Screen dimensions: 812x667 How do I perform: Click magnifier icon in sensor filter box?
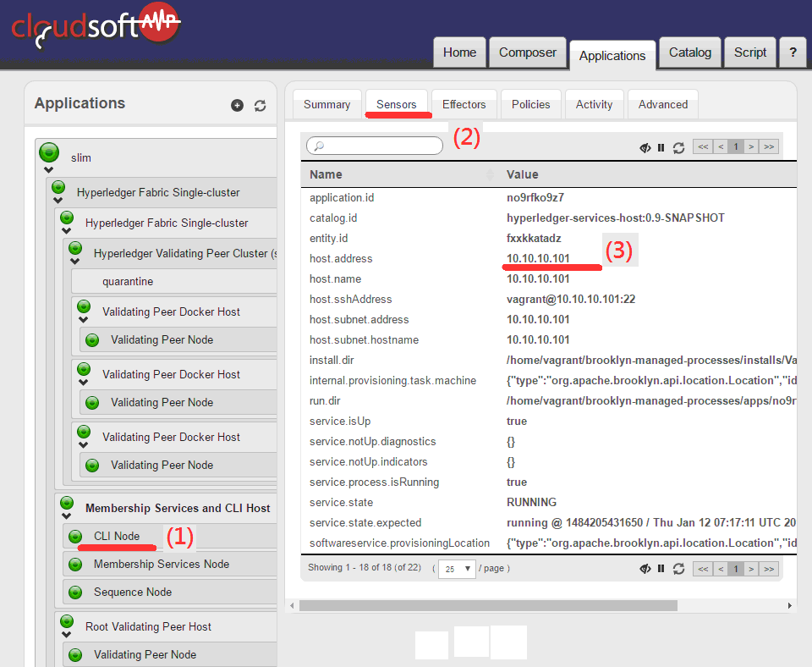319,146
